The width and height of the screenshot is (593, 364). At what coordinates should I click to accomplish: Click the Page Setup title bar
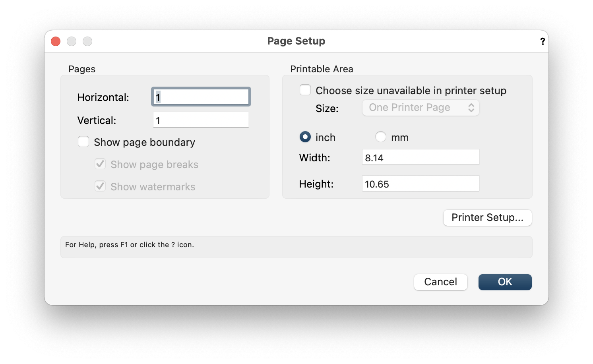296,41
